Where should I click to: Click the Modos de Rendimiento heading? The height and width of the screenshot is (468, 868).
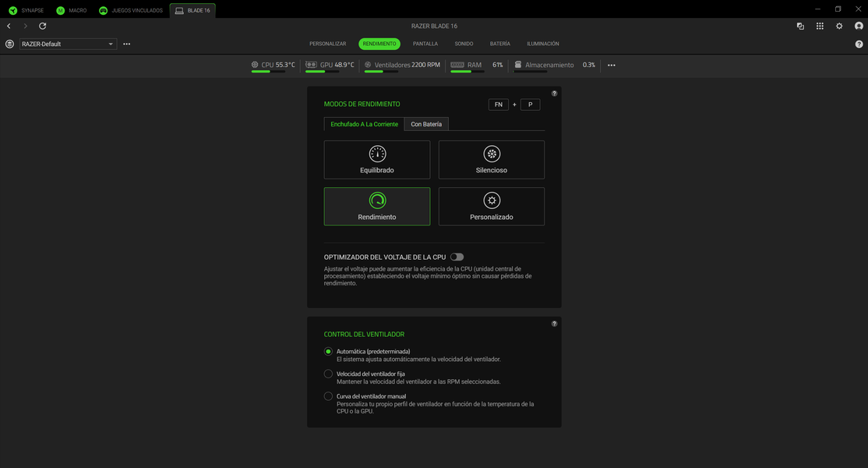point(362,104)
